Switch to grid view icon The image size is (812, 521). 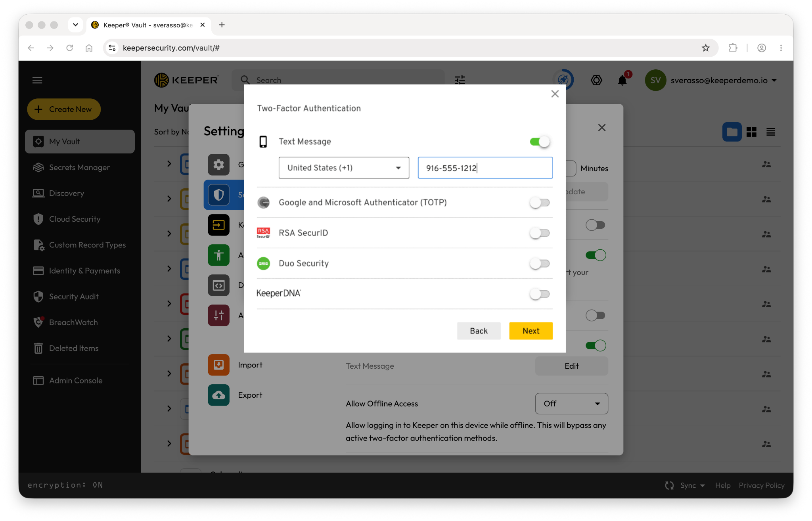coord(751,132)
